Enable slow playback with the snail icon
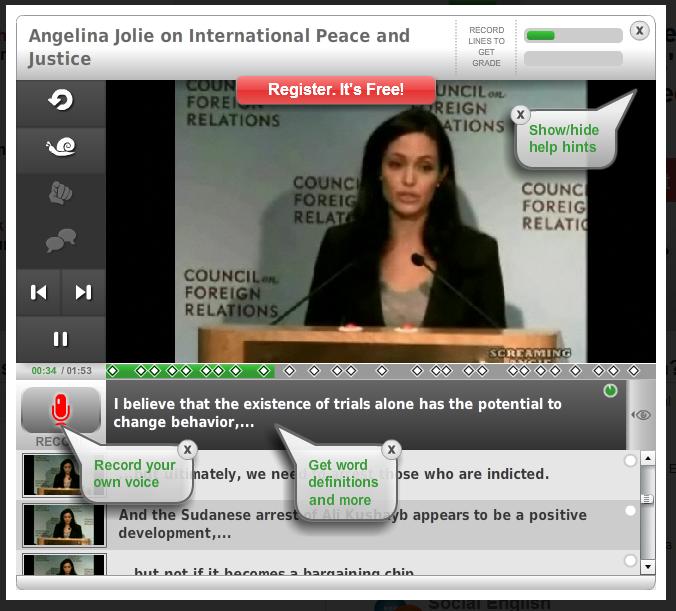This screenshot has height=611, width=676. click(x=60, y=147)
